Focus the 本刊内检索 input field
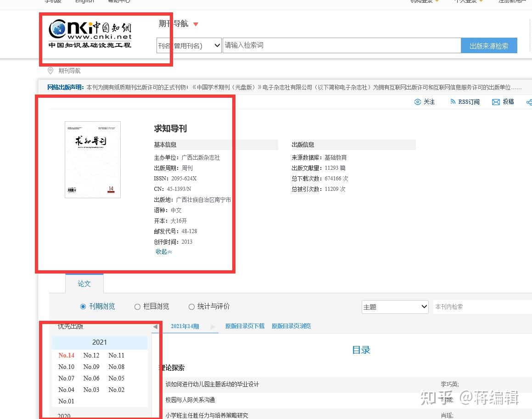The height and width of the screenshot is (419, 532). click(482, 307)
